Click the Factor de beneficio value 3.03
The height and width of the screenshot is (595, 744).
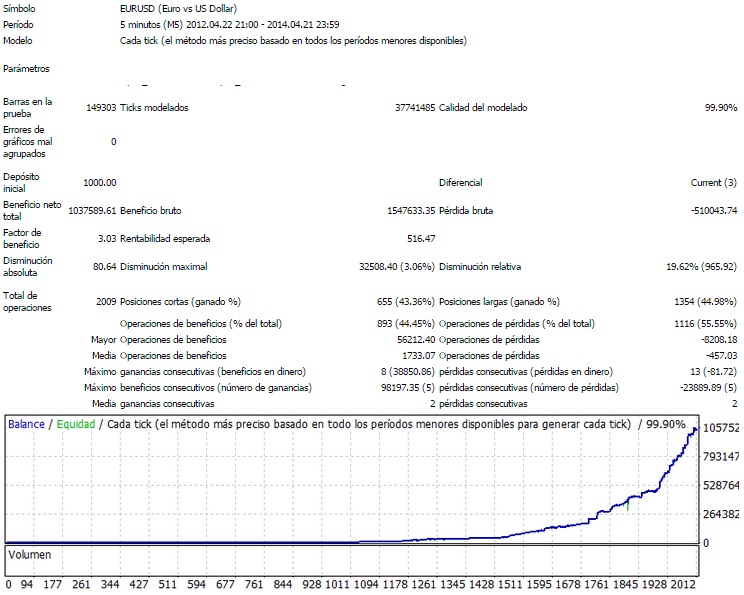point(107,239)
